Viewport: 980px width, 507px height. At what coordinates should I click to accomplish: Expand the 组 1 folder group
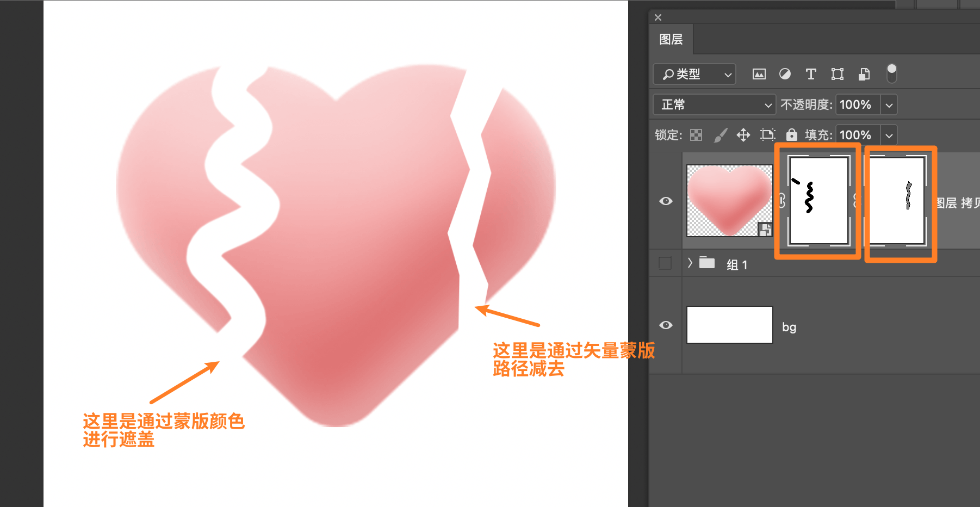(690, 263)
